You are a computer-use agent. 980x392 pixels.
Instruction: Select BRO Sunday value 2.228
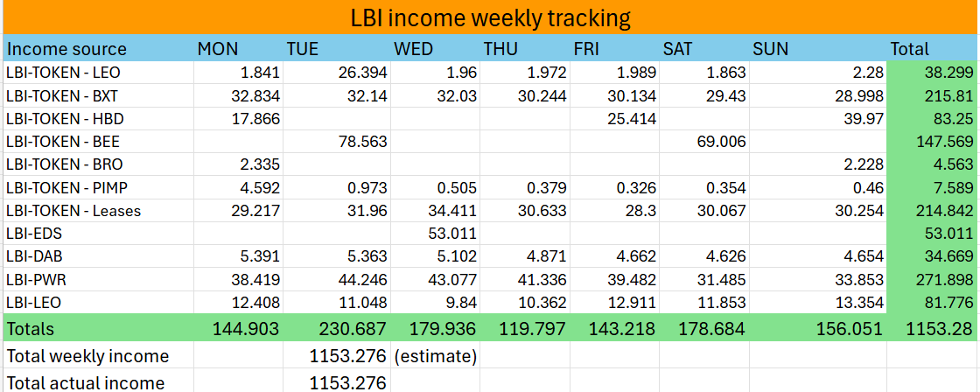coord(818,165)
